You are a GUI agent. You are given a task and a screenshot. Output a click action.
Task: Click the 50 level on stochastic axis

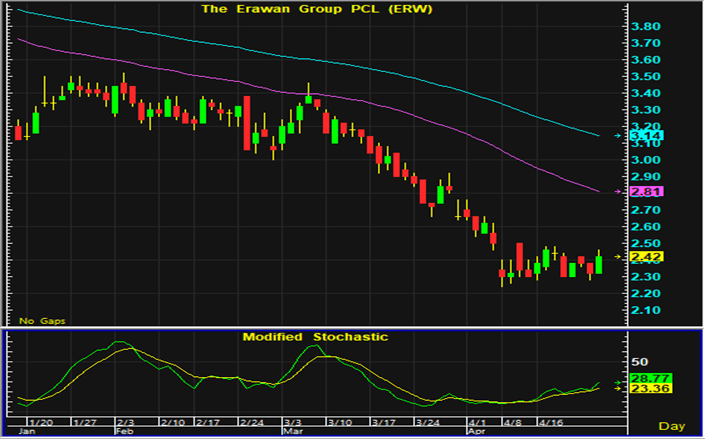point(640,361)
